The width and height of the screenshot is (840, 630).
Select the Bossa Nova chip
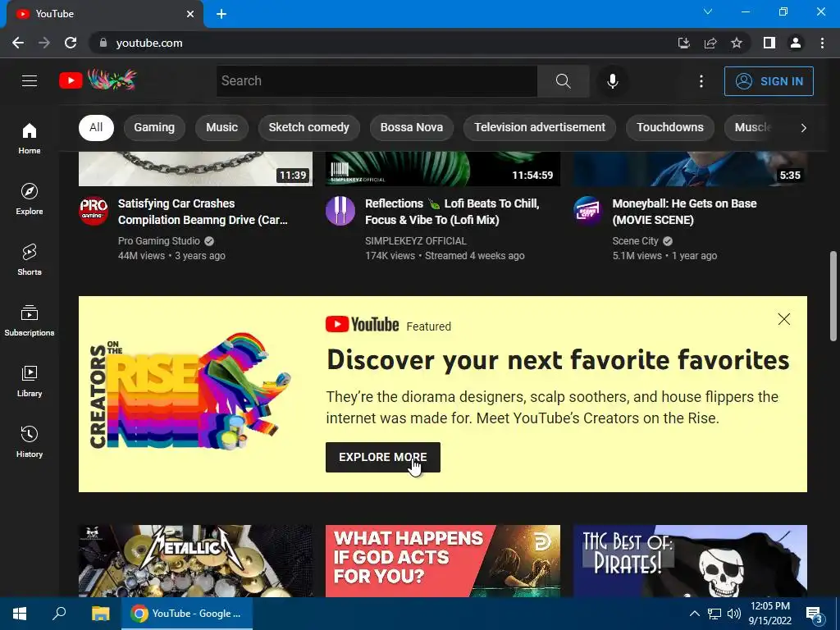click(x=412, y=127)
